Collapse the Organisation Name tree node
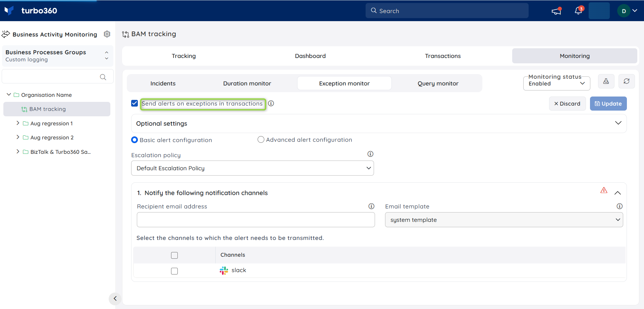This screenshot has width=644, height=309. point(9,95)
